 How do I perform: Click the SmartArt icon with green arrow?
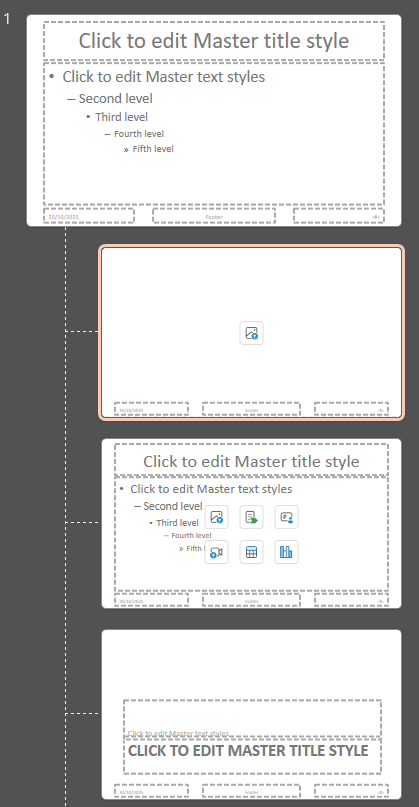251,517
